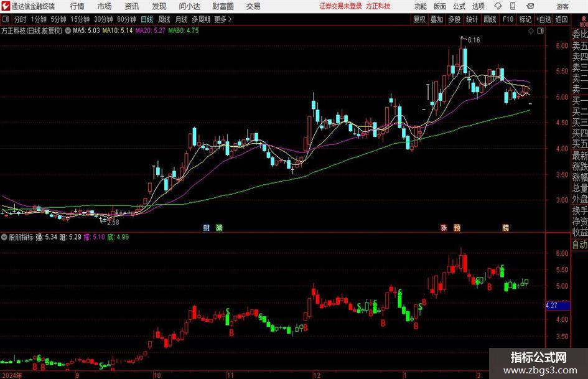Click the 2.58 low price label

[113, 222]
